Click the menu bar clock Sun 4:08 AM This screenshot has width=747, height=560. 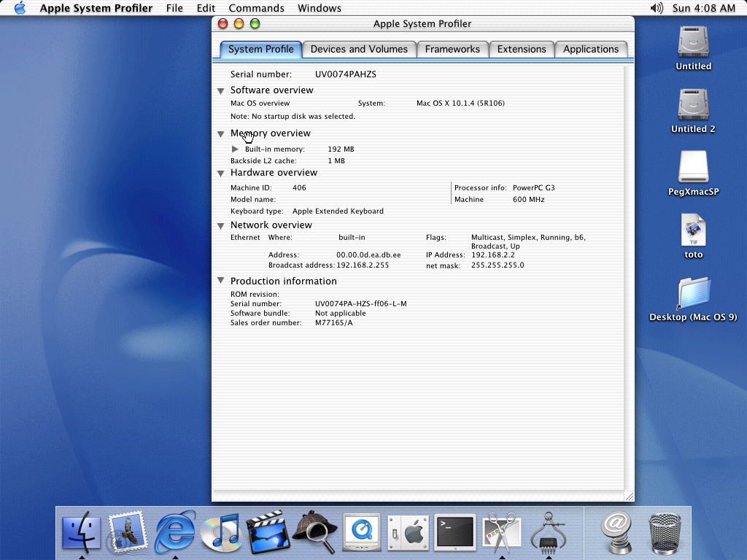[x=704, y=8]
